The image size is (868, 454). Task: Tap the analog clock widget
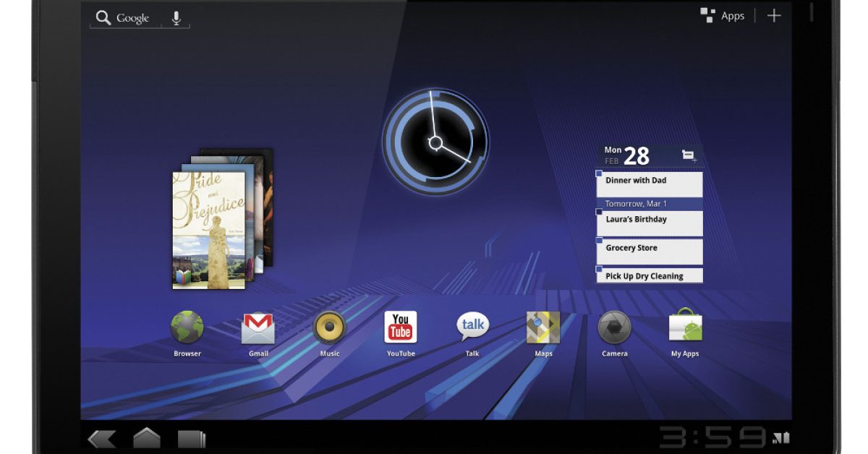tap(435, 142)
